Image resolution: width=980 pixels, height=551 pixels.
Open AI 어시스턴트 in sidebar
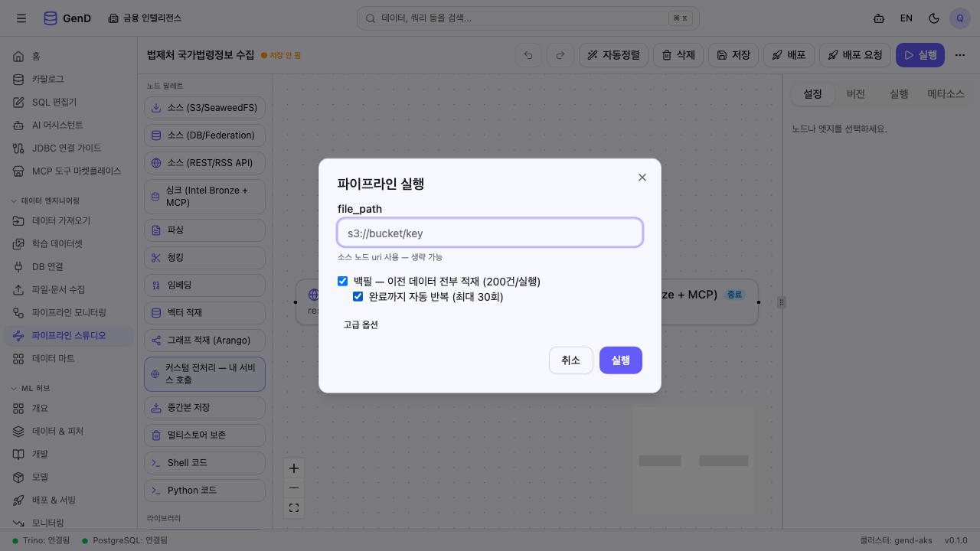pos(69,125)
